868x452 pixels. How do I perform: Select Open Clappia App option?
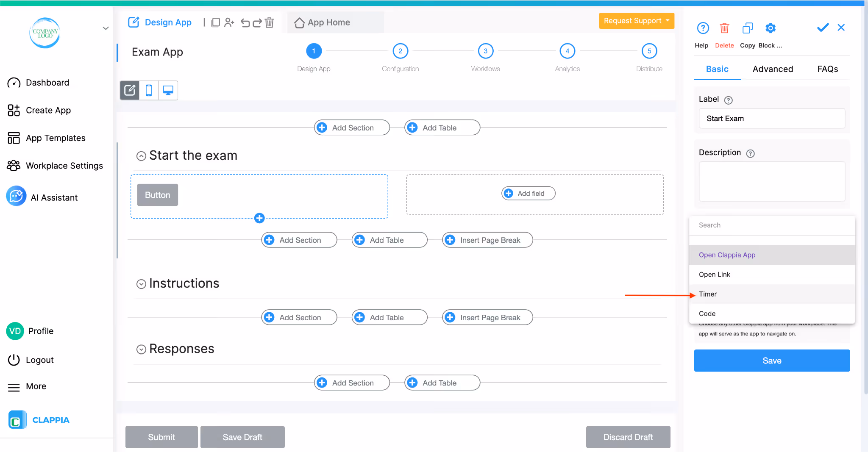click(x=772, y=255)
